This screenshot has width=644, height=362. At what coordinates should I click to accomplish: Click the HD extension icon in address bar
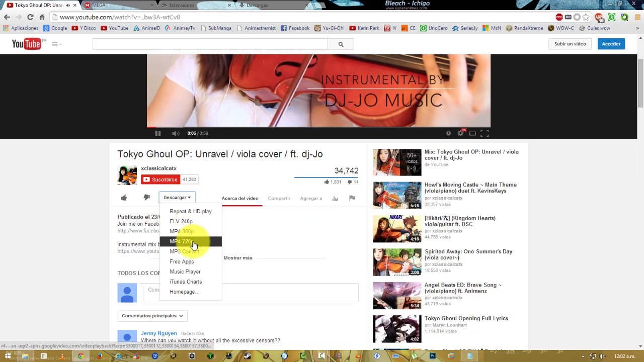(x=568, y=17)
